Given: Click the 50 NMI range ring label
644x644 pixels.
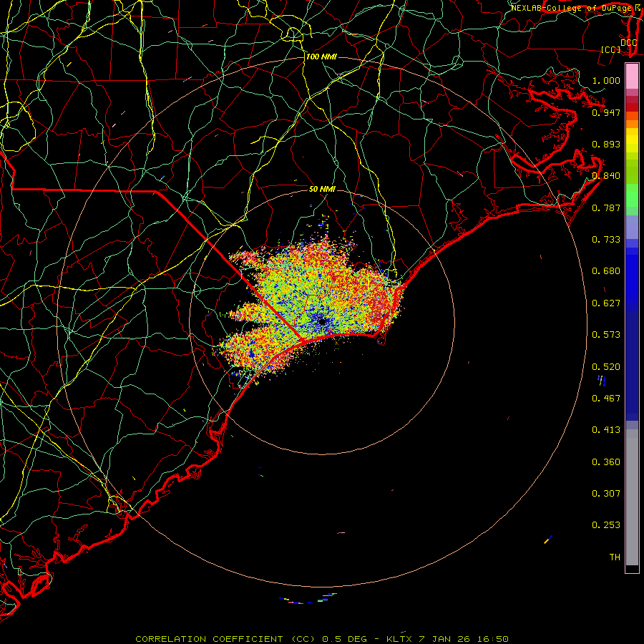Looking at the screenshot, I should pos(322,189).
